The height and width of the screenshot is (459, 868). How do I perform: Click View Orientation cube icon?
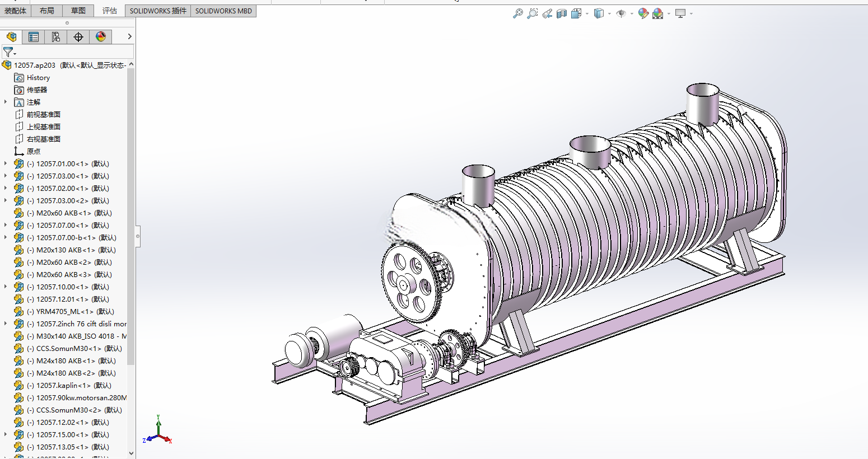(x=576, y=13)
